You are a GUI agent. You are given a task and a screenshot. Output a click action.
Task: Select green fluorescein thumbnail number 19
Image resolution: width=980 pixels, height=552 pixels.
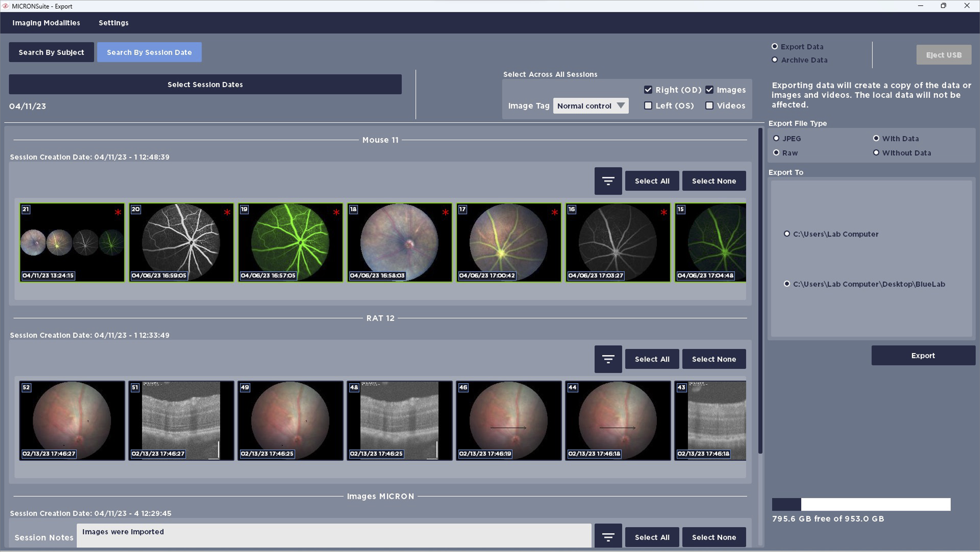tap(291, 242)
